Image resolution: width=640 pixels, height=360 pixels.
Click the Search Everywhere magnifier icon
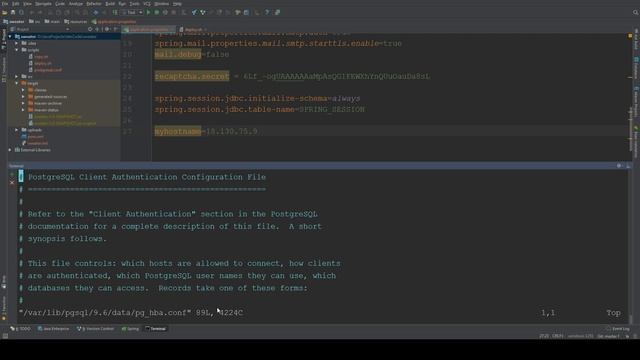(x=635, y=13)
